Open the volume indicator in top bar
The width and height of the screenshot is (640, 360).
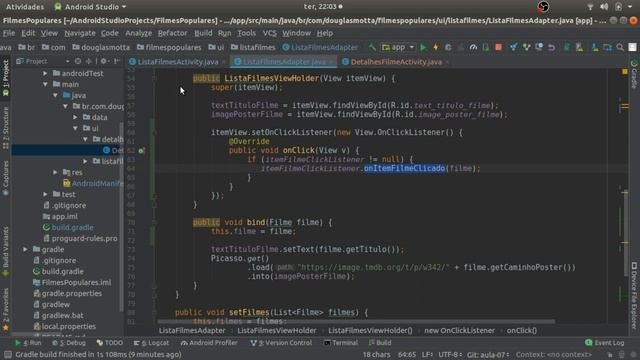tap(604, 7)
